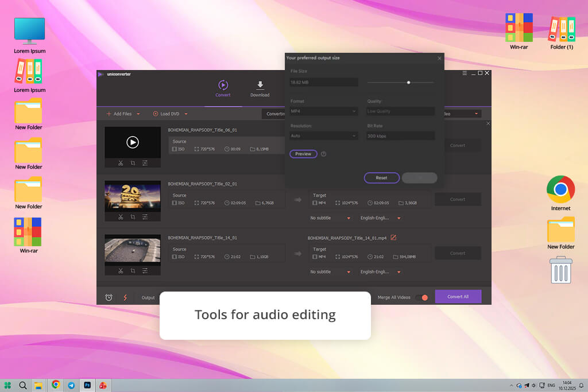Expand the Add Files dropdown arrow
This screenshot has height=392, width=588.
138,114
